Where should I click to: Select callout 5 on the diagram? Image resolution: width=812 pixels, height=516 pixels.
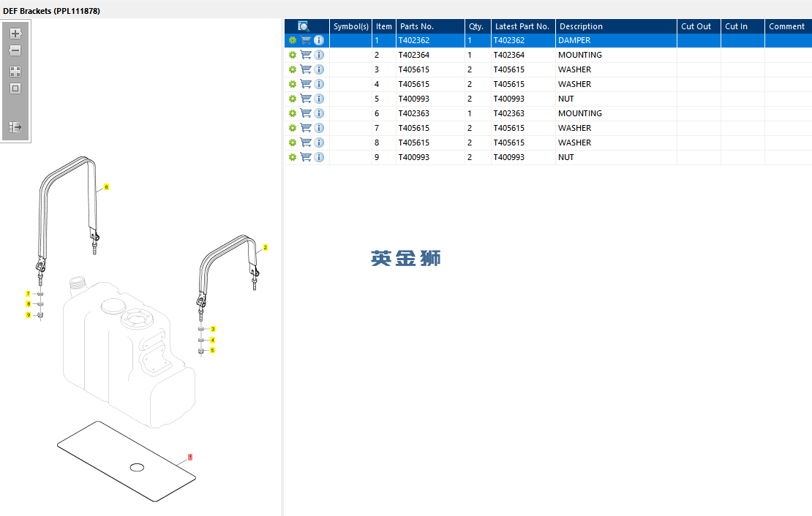[x=212, y=350]
